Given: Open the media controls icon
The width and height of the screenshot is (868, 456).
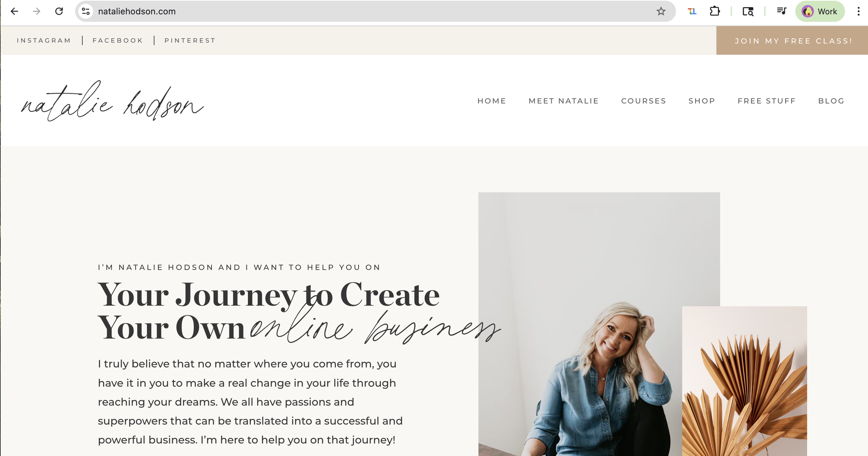Looking at the screenshot, I should click(x=782, y=11).
